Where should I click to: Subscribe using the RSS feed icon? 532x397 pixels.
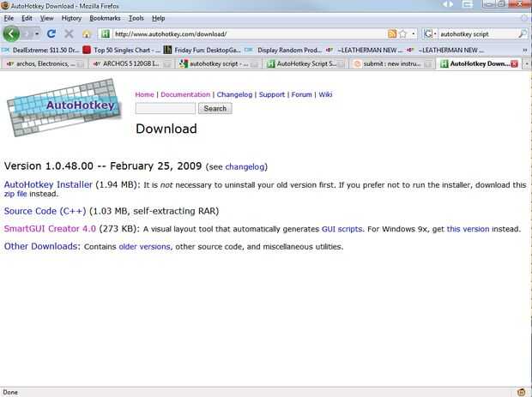click(392, 33)
